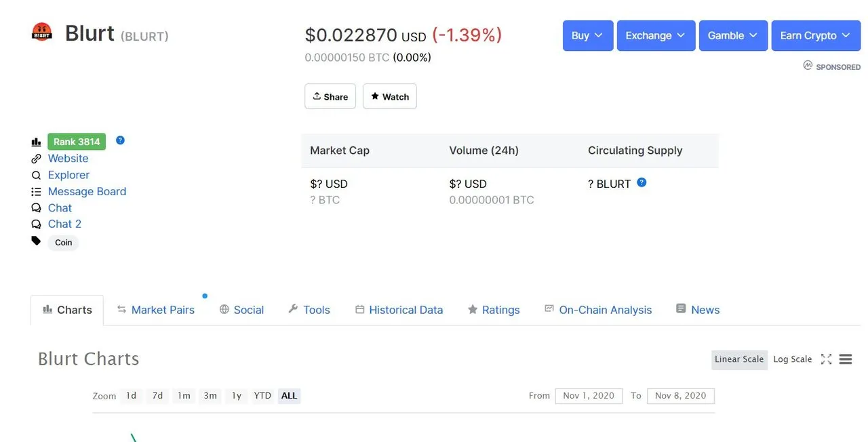Go to the Ratings tab
This screenshot has height=442, width=868.
494,310
